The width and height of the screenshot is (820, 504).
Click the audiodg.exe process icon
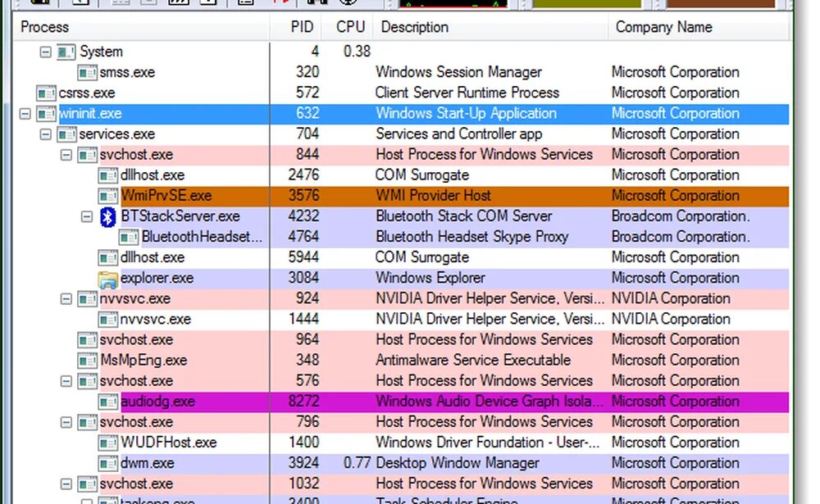(x=107, y=402)
